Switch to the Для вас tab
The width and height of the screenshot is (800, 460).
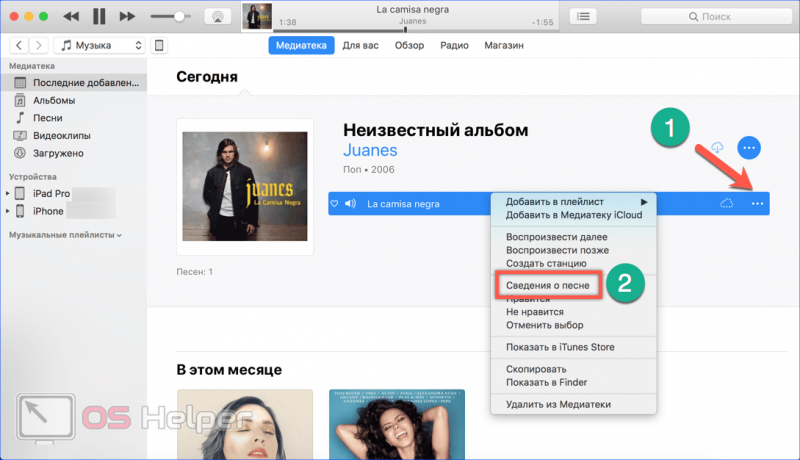point(360,45)
